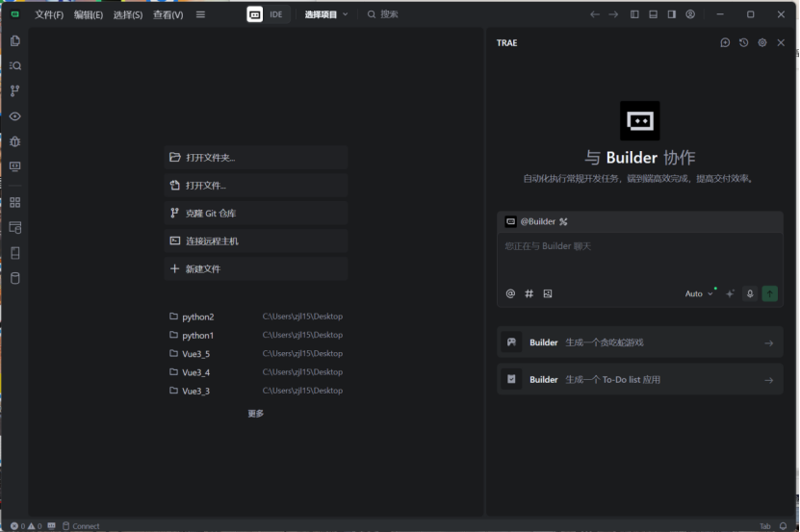Open the remote explorer monitor icon

[15, 166]
